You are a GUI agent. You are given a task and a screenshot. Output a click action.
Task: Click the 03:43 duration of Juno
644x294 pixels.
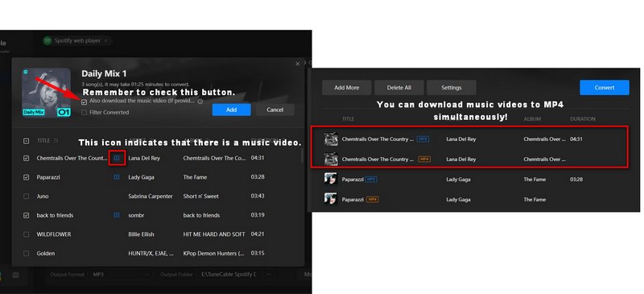click(x=258, y=197)
